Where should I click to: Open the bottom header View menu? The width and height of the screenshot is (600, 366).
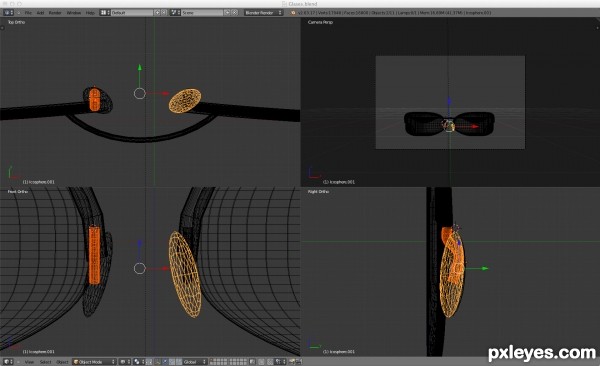coord(29,362)
